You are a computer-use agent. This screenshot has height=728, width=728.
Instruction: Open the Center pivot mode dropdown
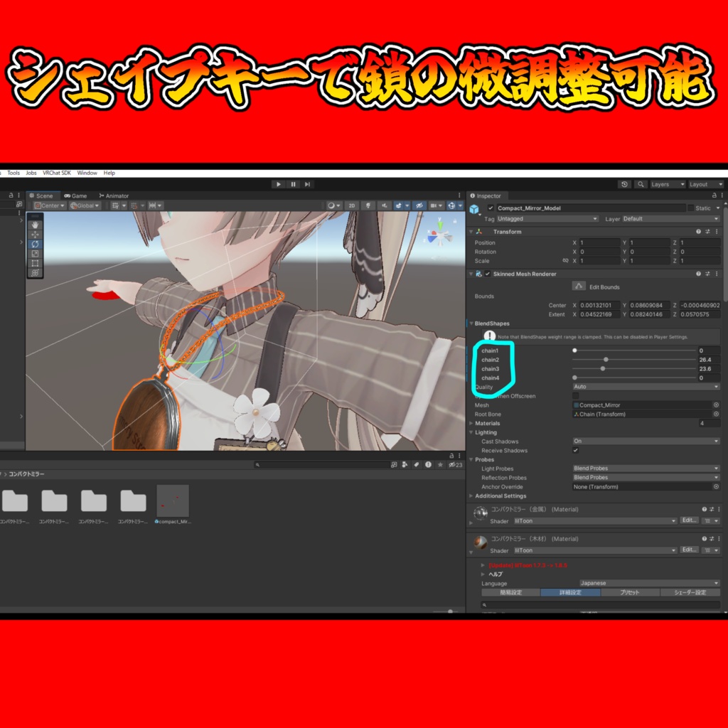[x=50, y=205]
